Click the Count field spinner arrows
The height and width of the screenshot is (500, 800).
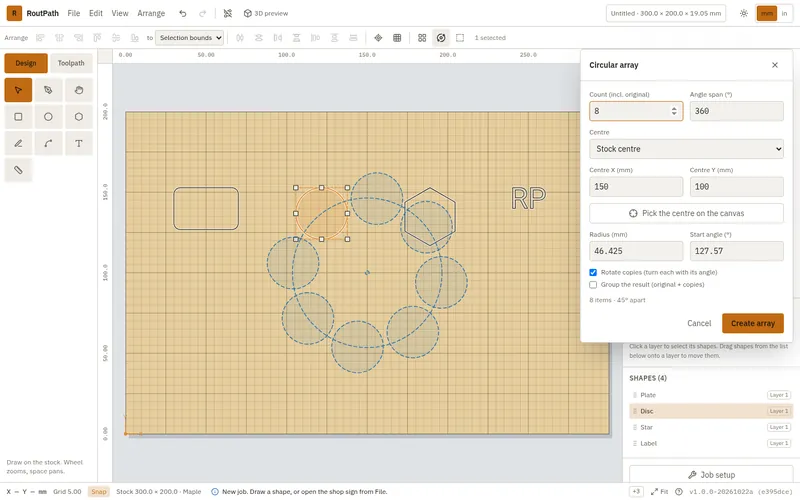(x=674, y=111)
